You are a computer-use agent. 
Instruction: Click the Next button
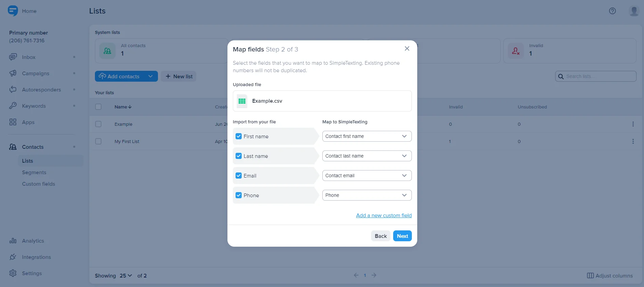(x=402, y=236)
